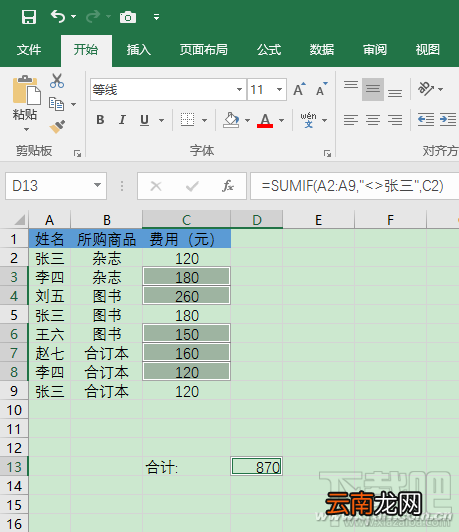Click cell containing 刘五

[x=50, y=297]
